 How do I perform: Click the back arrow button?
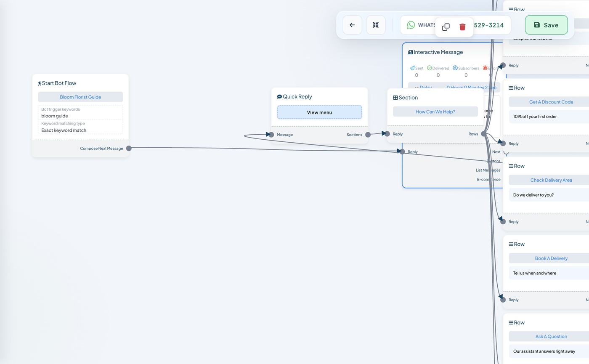click(x=352, y=25)
